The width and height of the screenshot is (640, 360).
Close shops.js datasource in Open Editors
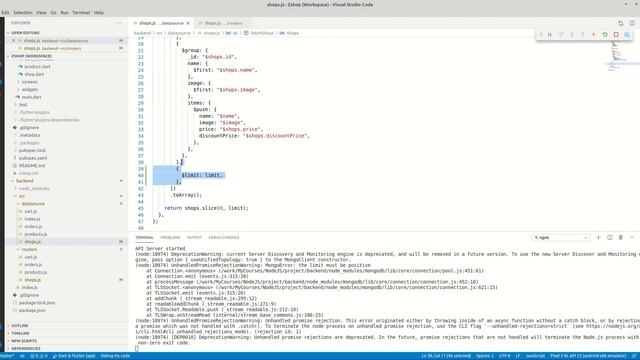(x=13, y=41)
